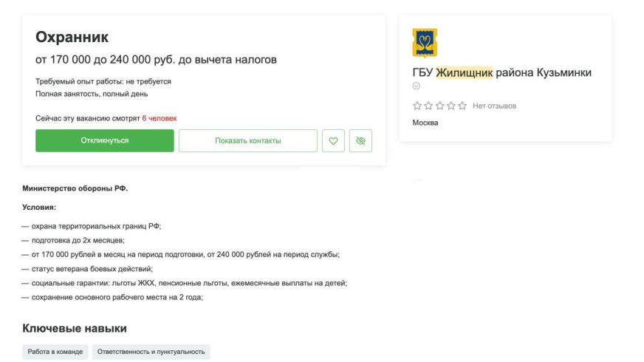The width and height of the screenshot is (644, 362).
Task: Select the second rating star
Action: pyautogui.click(x=428, y=106)
